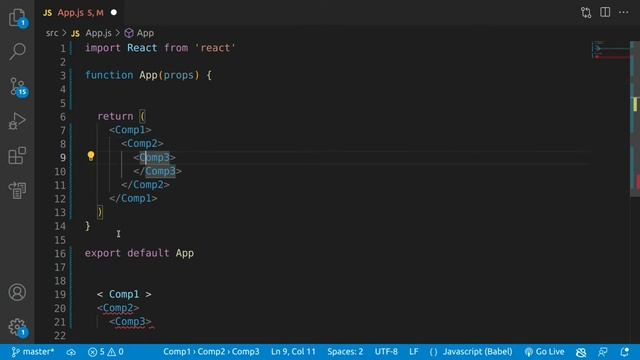
Task: Click the Ln 9, Col 11 indicator
Action: pos(293,351)
